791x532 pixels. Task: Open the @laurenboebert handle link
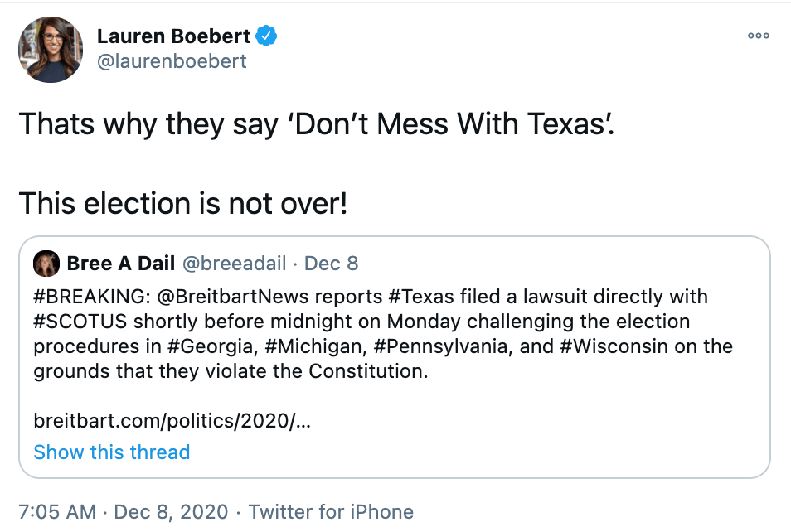coord(172,61)
